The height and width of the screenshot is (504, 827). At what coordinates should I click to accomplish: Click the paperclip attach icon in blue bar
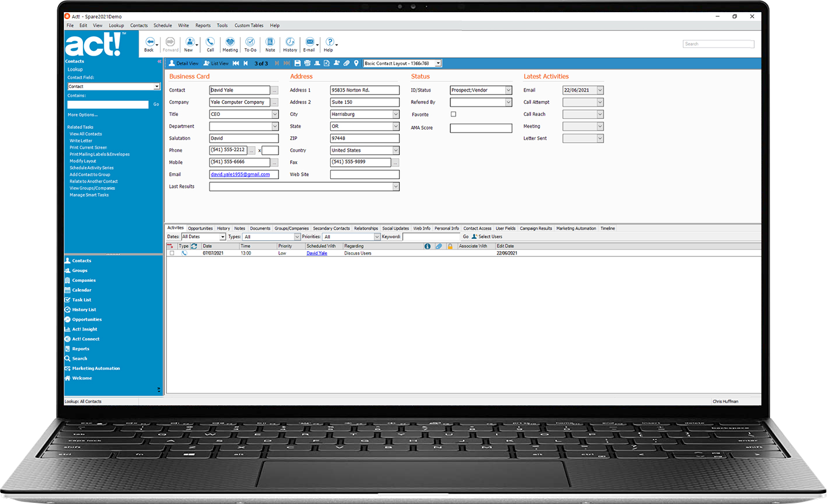click(346, 63)
